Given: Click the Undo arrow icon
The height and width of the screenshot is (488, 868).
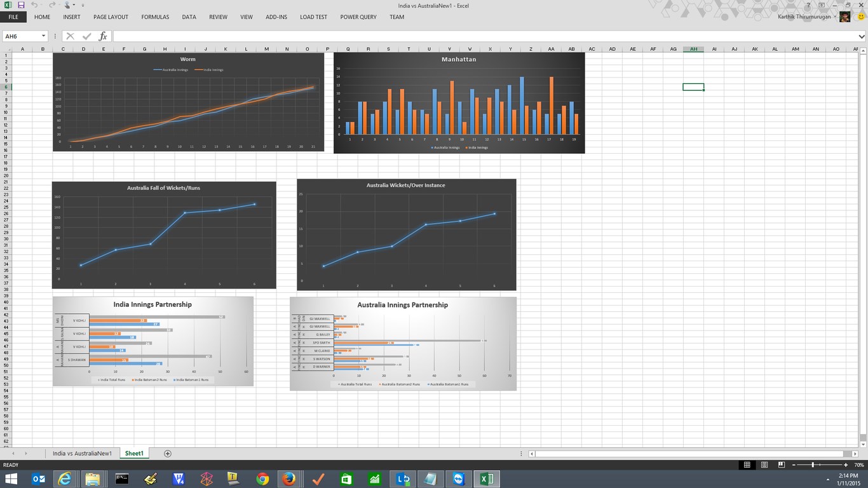Looking at the screenshot, I should coord(34,5).
